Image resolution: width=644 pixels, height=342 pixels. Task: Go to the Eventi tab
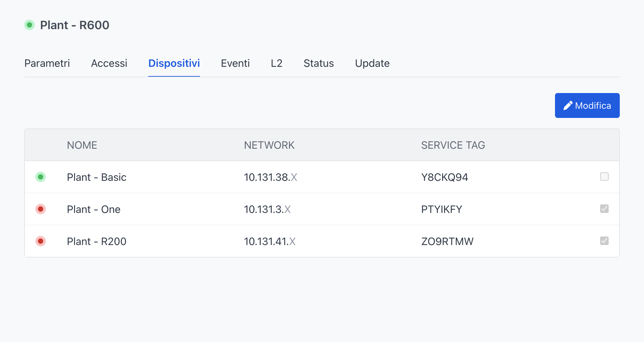(x=235, y=63)
